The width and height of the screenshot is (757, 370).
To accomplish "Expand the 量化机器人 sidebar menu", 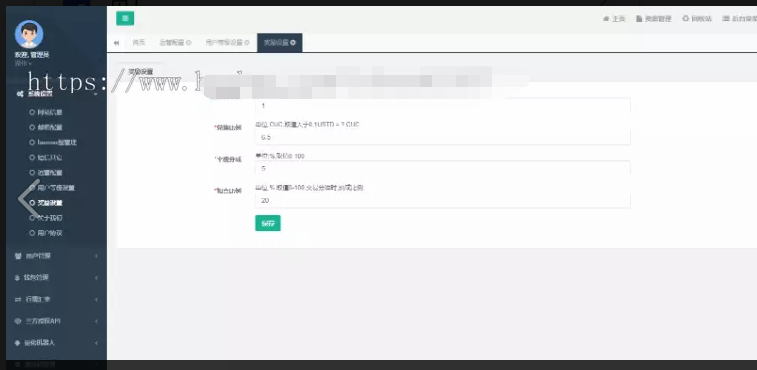I will pyautogui.click(x=56, y=342).
